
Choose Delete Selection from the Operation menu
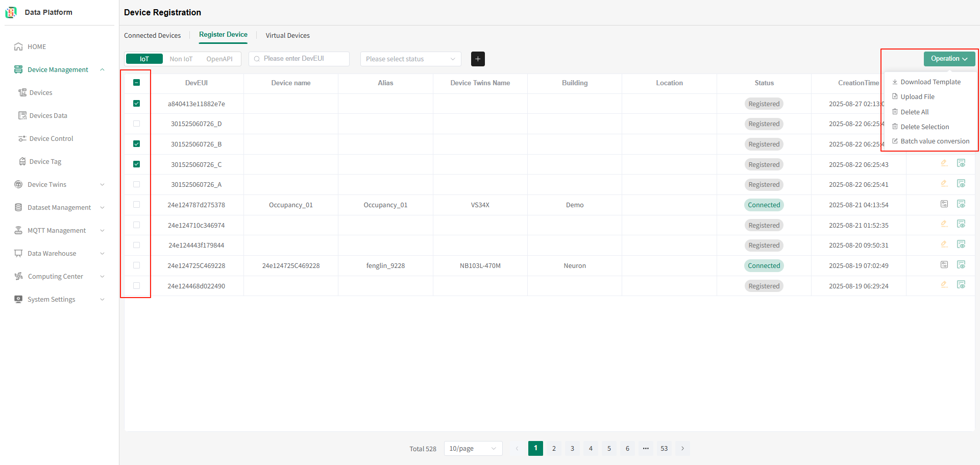[924, 127]
